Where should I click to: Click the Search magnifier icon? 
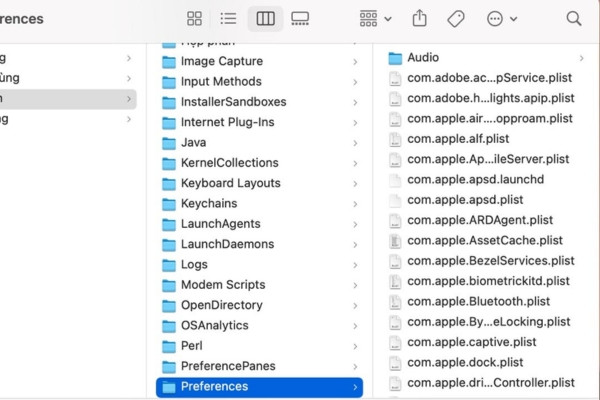click(x=574, y=18)
